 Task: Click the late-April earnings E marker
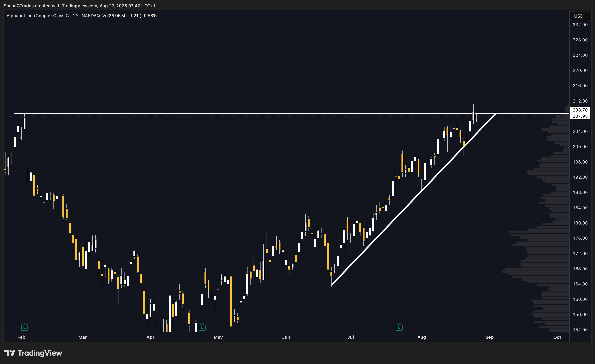pyautogui.click(x=202, y=327)
